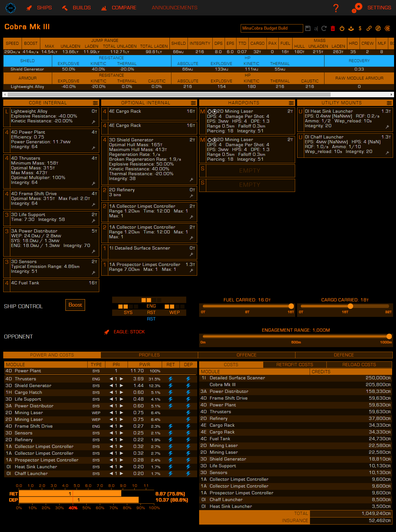Screen dimensions: 396x532
Task: Click wrench icon on 4D Frame Shift Drive slot
Action: (x=93, y=204)
